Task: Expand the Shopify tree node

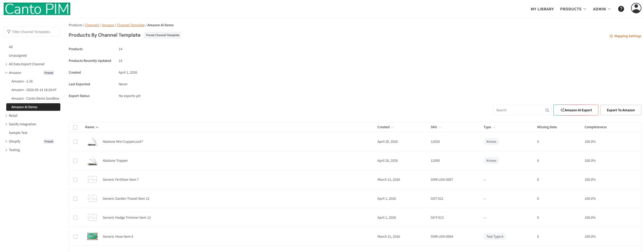Action: 6,141
